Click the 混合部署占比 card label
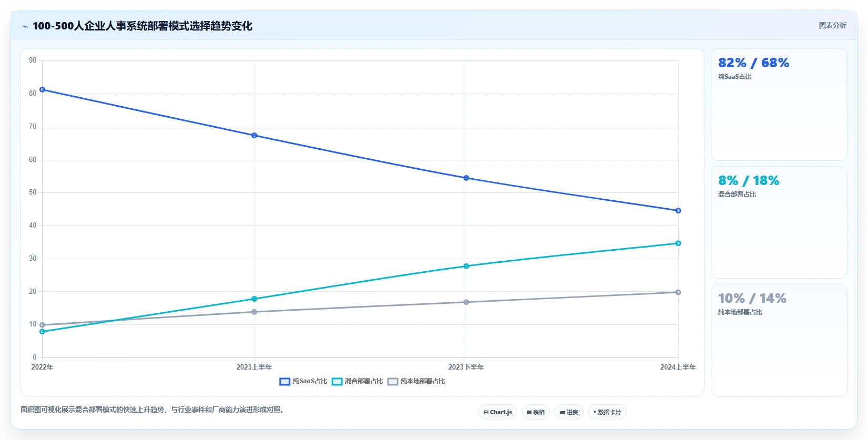 coord(737,195)
